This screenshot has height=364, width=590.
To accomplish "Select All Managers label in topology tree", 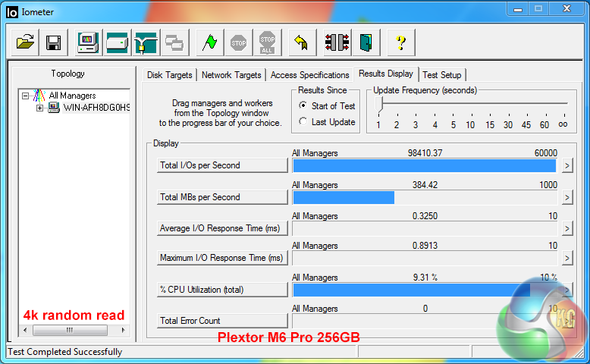I will [72, 96].
